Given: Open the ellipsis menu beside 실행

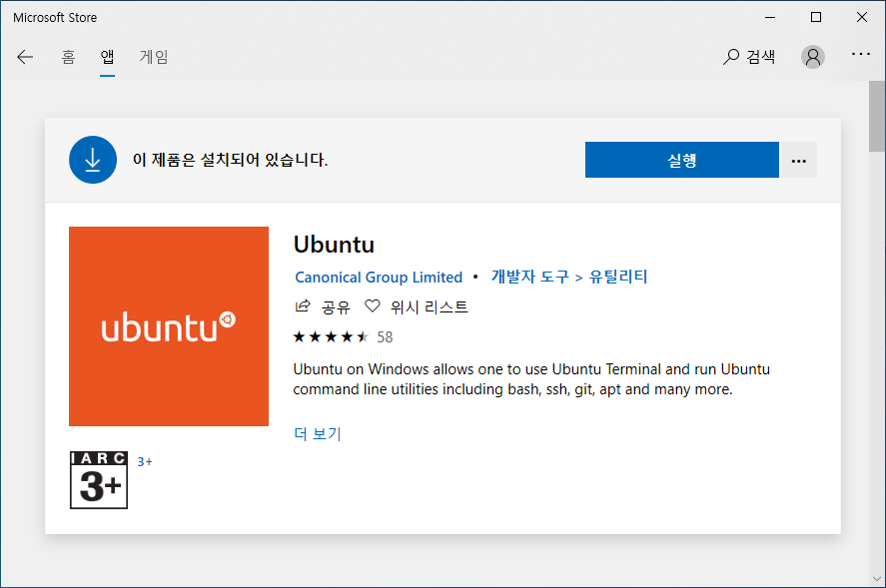Looking at the screenshot, I should click(798, 160).
